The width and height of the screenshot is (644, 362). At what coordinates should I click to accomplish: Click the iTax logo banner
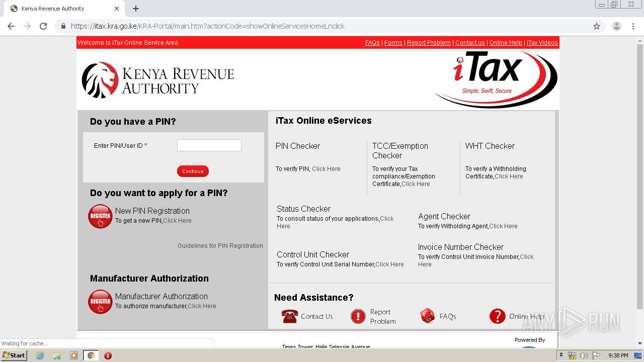tap(496, 79)
